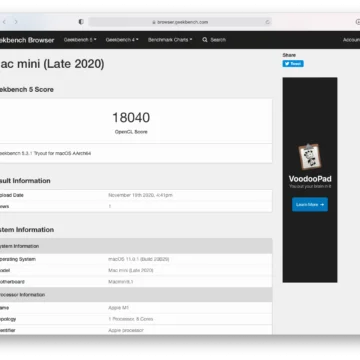Screen dimensions: 360x360
Task: Click the Safari back arrow
Action: click(4, 22)
